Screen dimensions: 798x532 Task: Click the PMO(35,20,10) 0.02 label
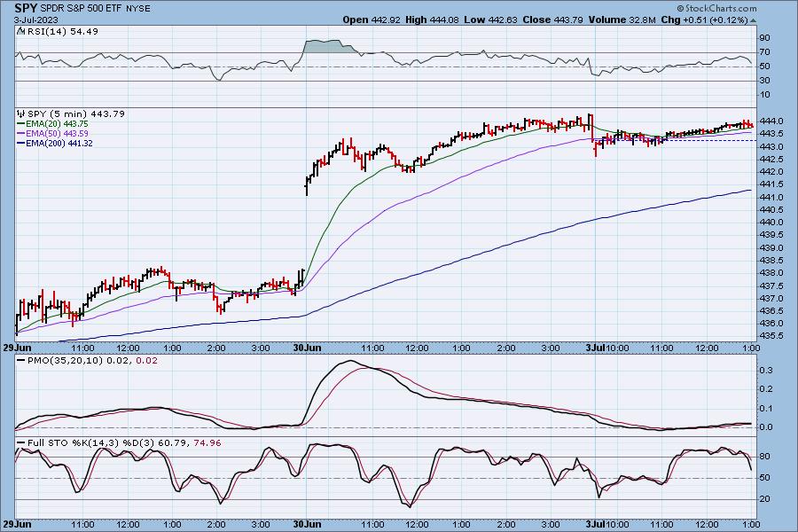[79, 361]
